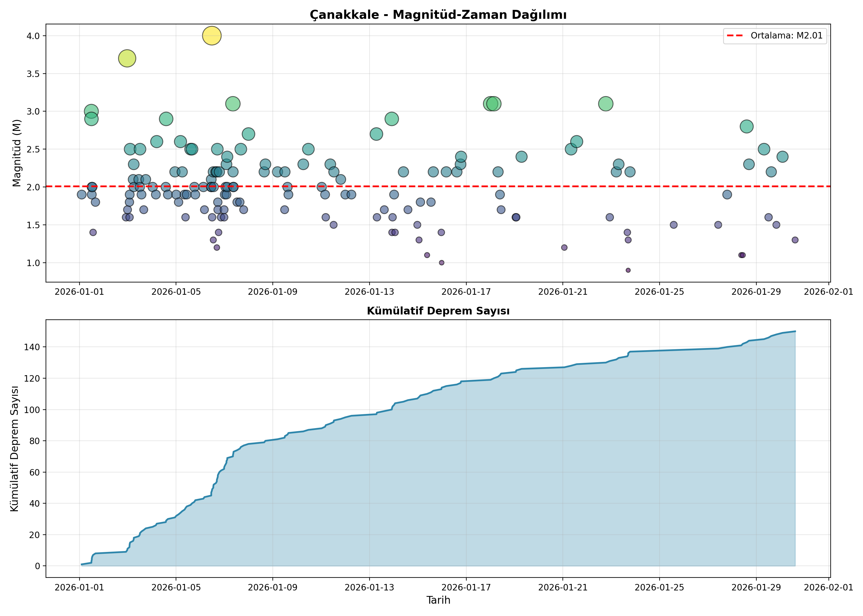This screenshot has height=616, width=863.
Task: Click the "1.0" magnitude tick label
Action: point(33,263)
